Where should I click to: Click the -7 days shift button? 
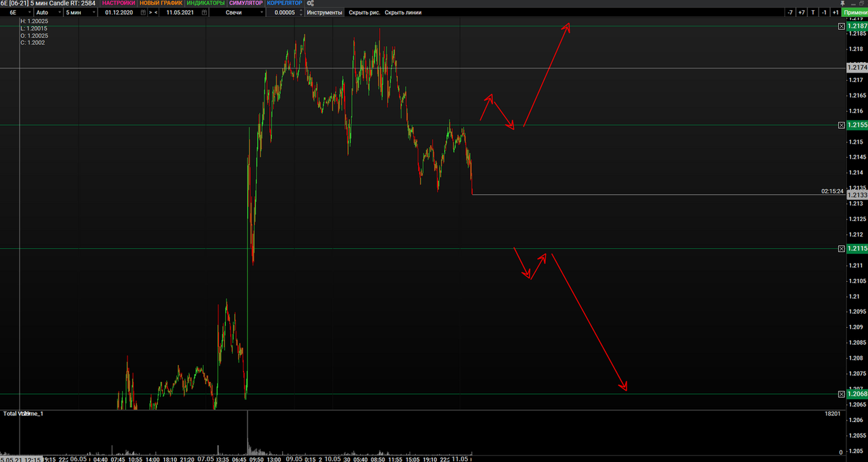tap(790, 12)
